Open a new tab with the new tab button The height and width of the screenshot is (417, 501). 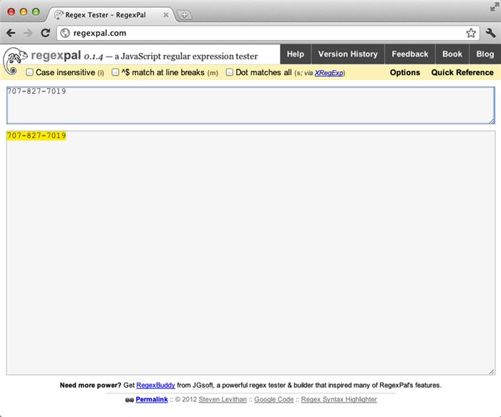(x=184, y=15)
